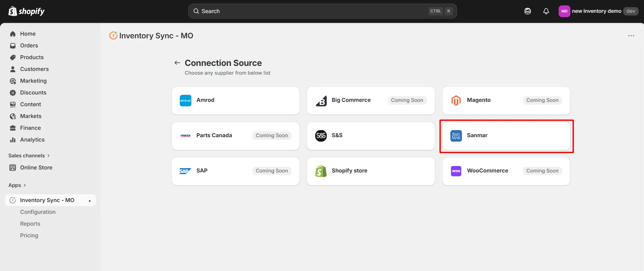The height and width of the screenshot is (271, 644).
Task: Click the Discounts badge icon
Action: (13, 92)
